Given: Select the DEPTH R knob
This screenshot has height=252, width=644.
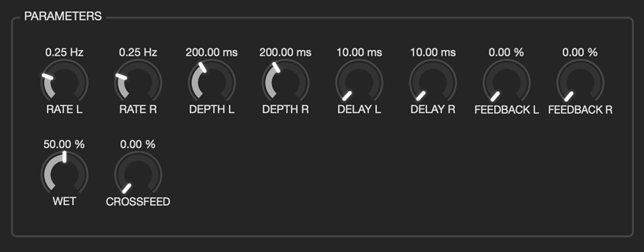Looking at the screenshot, I should click(x=286, y=82).
